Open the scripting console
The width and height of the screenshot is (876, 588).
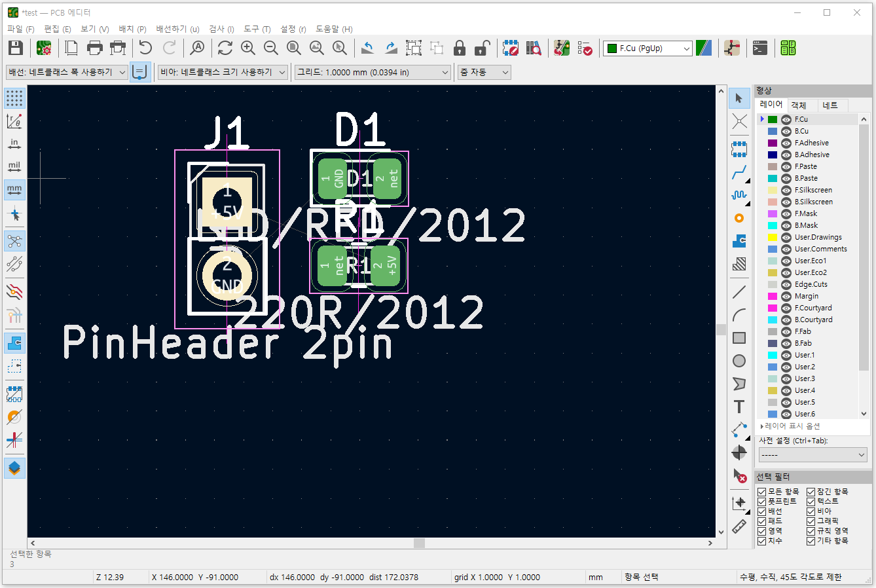(x=759, y=48)
